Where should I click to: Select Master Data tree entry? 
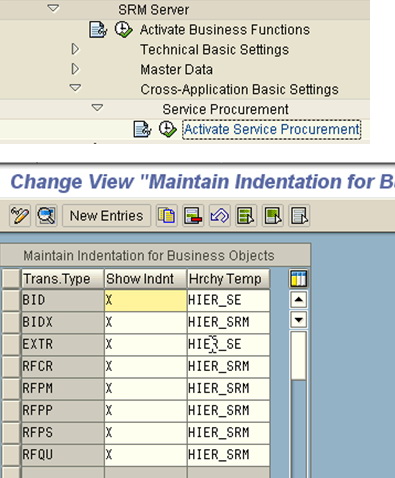click(176, 70)
